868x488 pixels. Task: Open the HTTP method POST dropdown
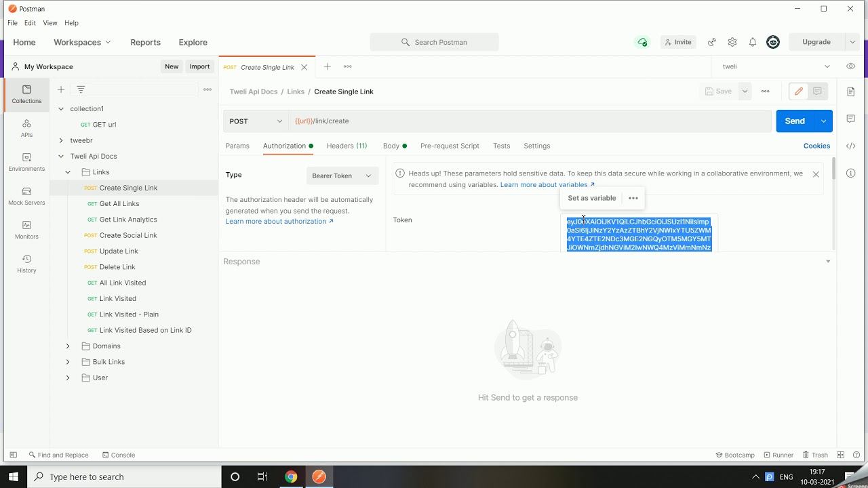coord(256,121)
